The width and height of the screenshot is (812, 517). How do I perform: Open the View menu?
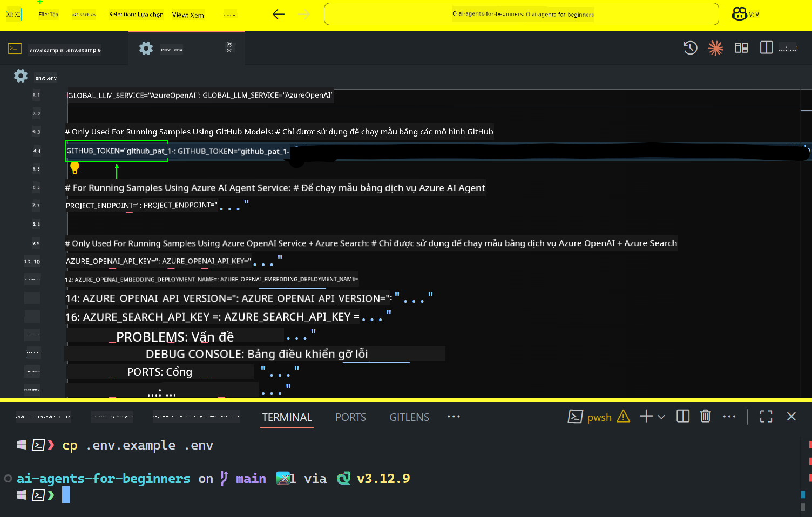tap(188, 15)
